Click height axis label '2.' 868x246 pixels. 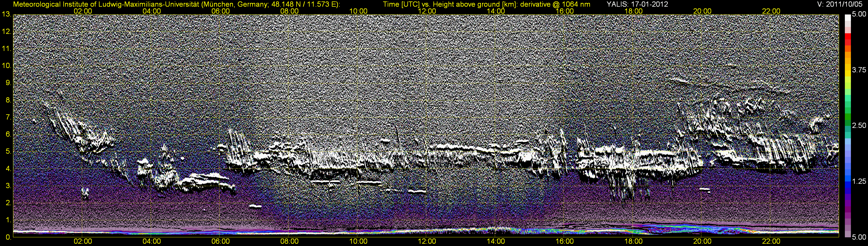click(8, 203)
